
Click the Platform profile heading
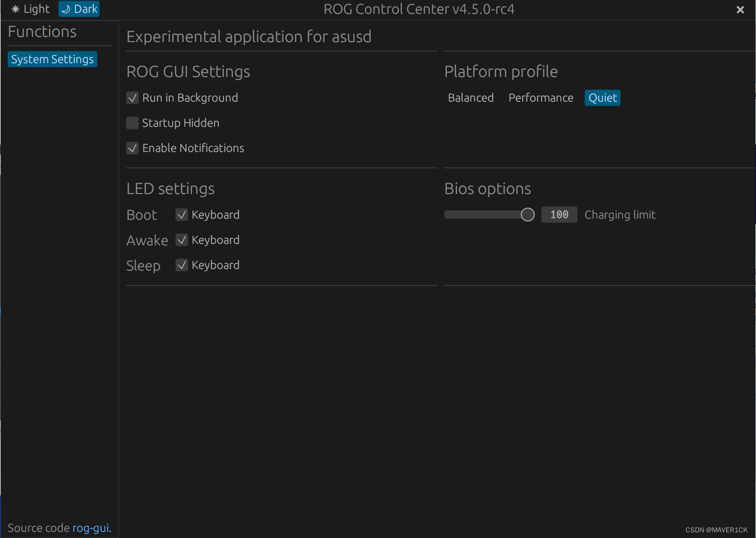tap(501, 72)
